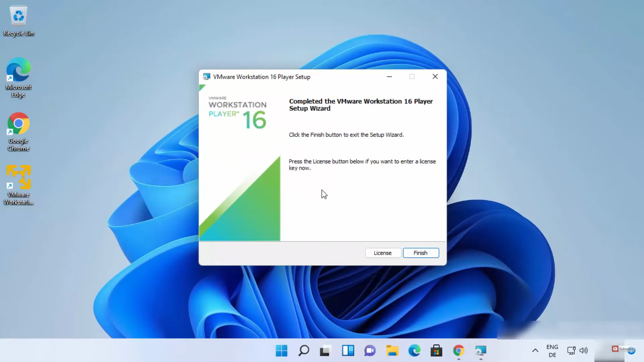
Task: Select the Microsoft Edge desktop shortcut
Action: (18, 77)
